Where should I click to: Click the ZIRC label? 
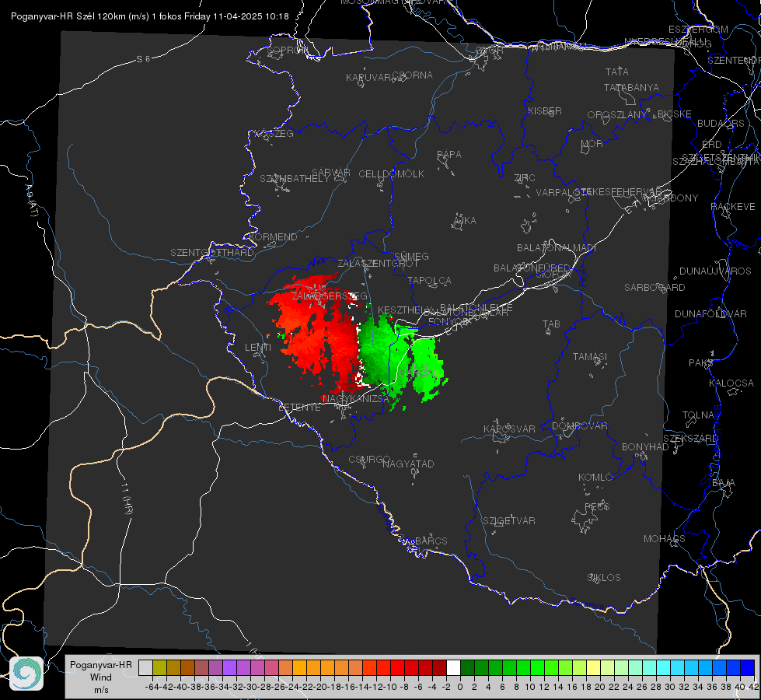tap(525, 178)
